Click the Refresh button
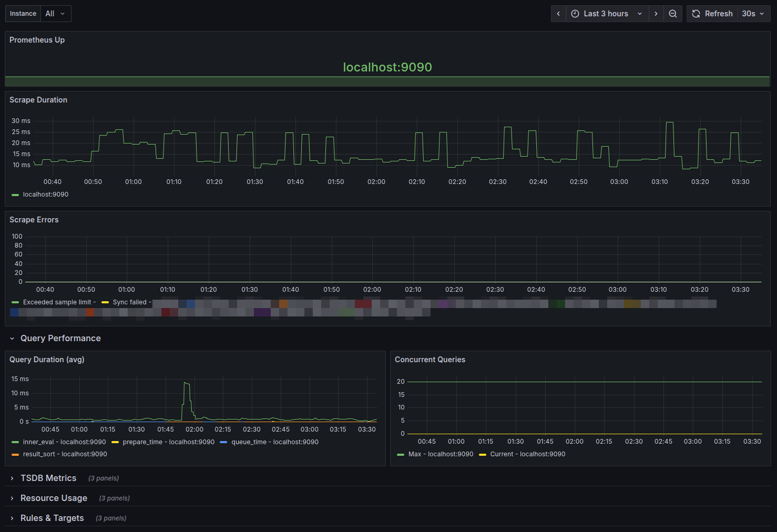The image size is (777, 532). pyautogui.click(x=719, y=13)
